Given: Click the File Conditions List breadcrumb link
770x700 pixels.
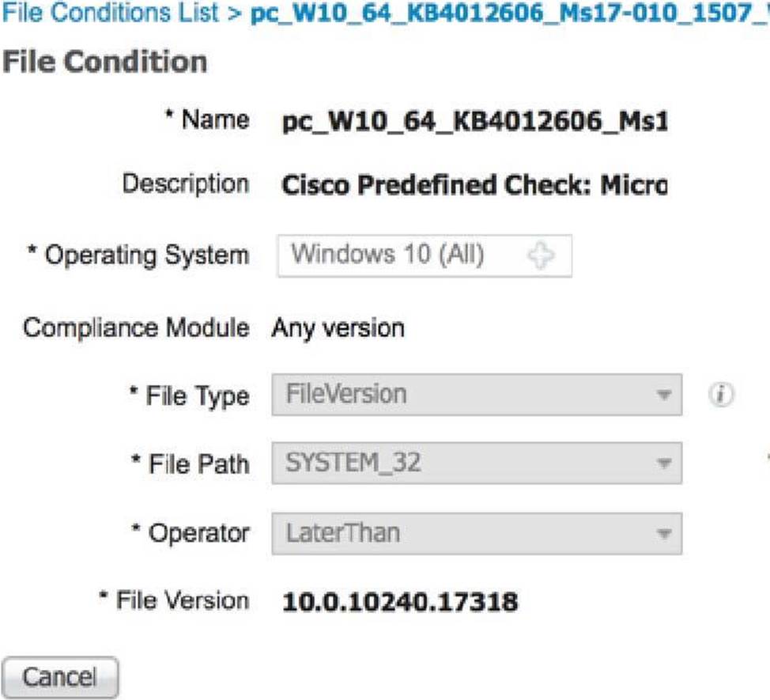Looking at the screenshot, I should pyautogui.click(x=111, y=14).
